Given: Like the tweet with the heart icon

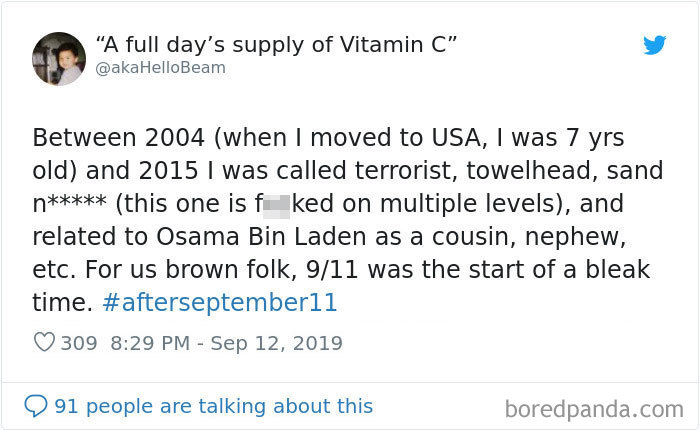Looking at the screenshot, I should coord(44,343).
